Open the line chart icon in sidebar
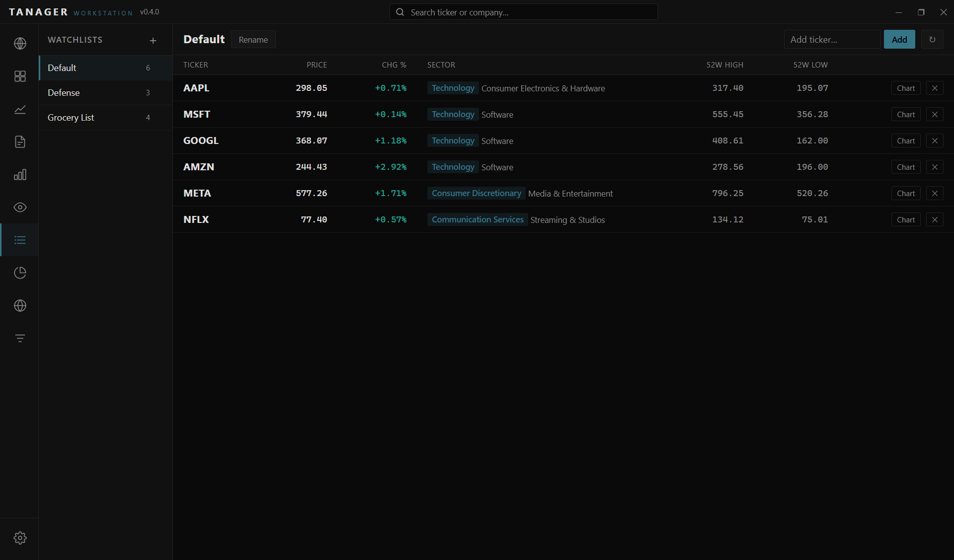This screenshot has width=954, height=560. point(20,109)
